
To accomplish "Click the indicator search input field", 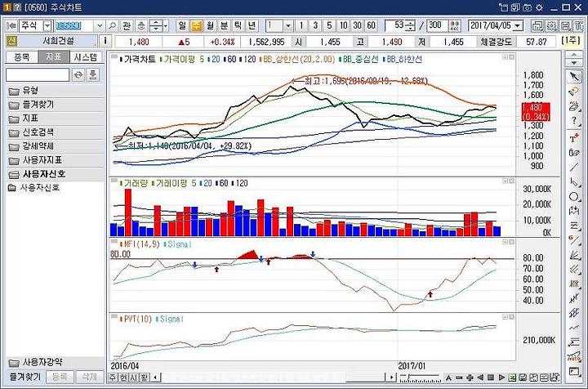I will (x=38, y=74).
